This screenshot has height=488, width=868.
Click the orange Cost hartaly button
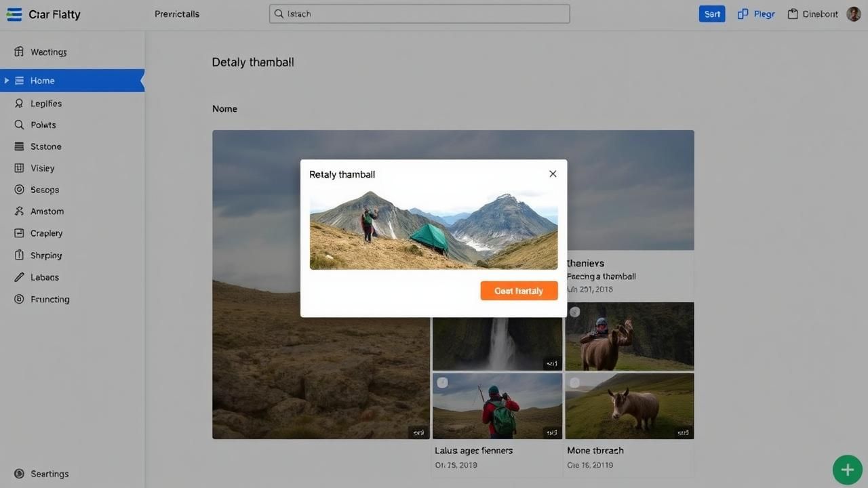[519, 291]
